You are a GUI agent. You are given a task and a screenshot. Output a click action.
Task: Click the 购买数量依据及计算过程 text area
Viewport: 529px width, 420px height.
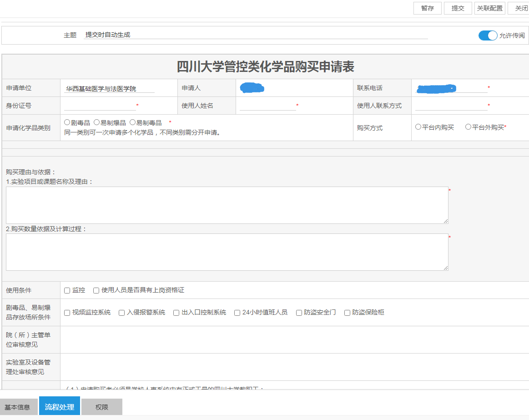click(227, 252)
